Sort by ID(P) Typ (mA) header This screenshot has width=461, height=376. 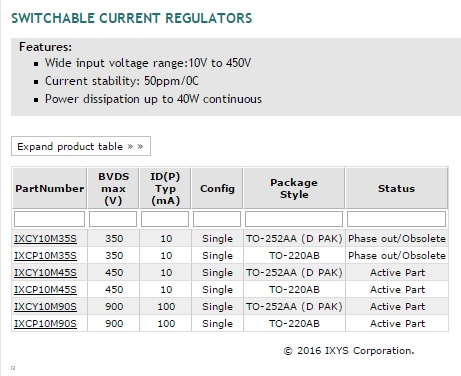(x=165, y=188)
